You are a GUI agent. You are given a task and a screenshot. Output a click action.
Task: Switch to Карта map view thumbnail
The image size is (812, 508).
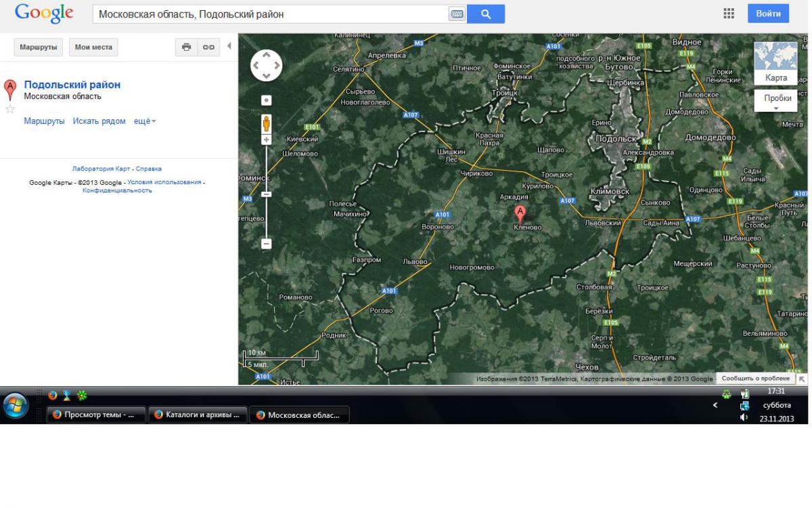point(775,62)
